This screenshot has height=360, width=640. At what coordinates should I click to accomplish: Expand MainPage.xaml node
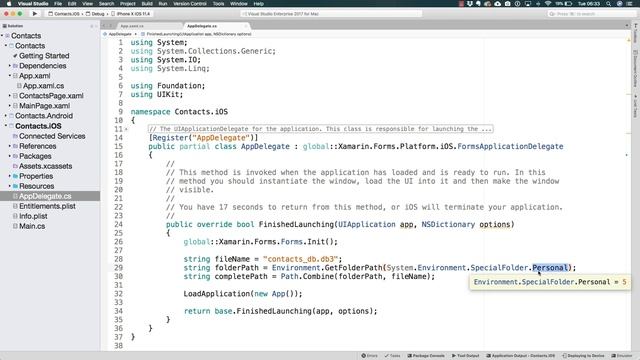point(10,106)
